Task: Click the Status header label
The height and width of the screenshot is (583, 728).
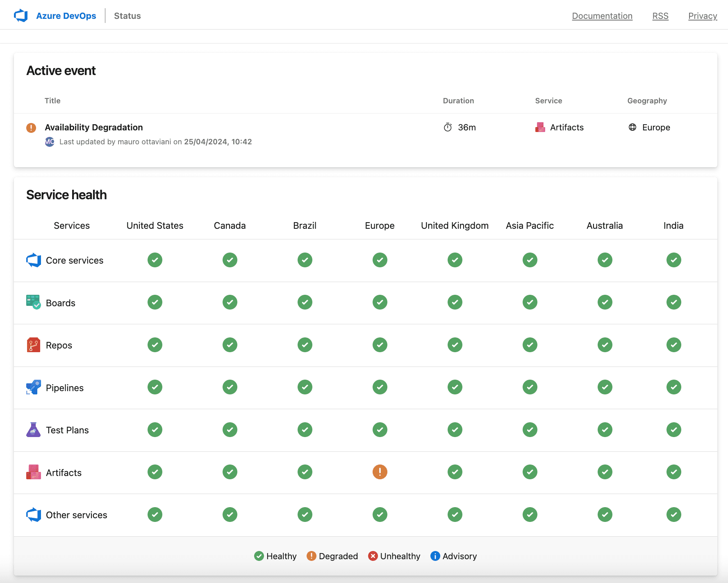Action: 127,16
